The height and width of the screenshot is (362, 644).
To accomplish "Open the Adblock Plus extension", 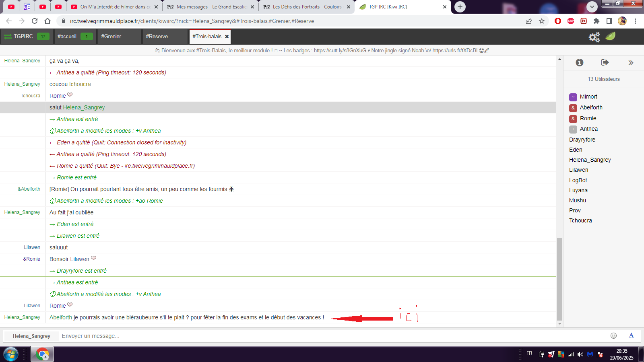I will click(x=571, y=21).
